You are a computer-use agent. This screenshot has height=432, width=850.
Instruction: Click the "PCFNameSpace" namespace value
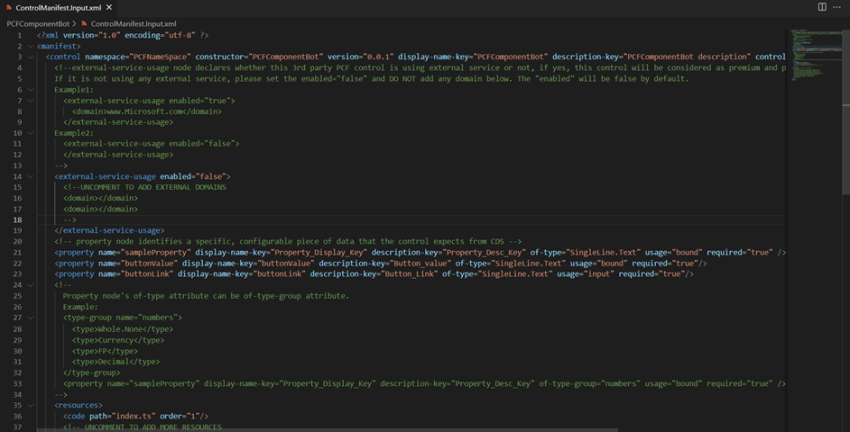coord(160,57)
